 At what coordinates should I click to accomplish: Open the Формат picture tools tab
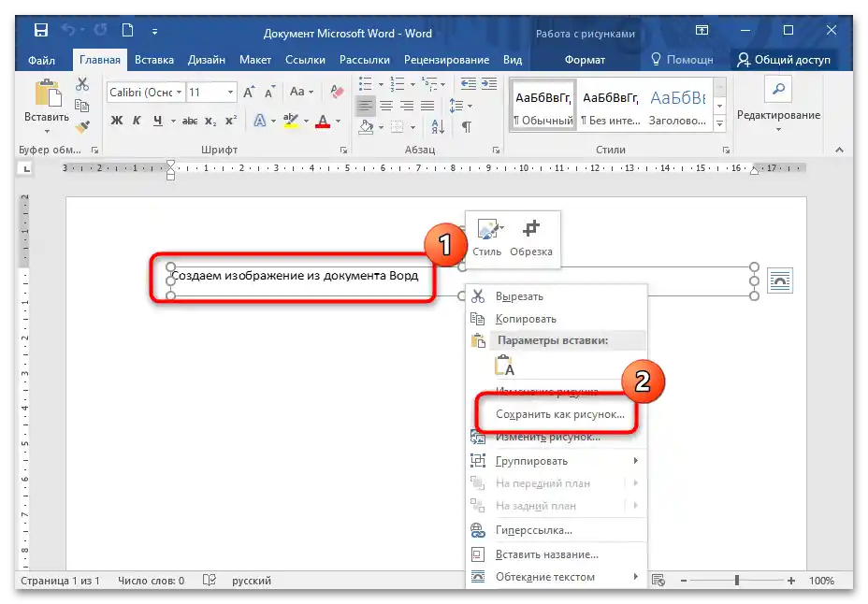[585, 60]
